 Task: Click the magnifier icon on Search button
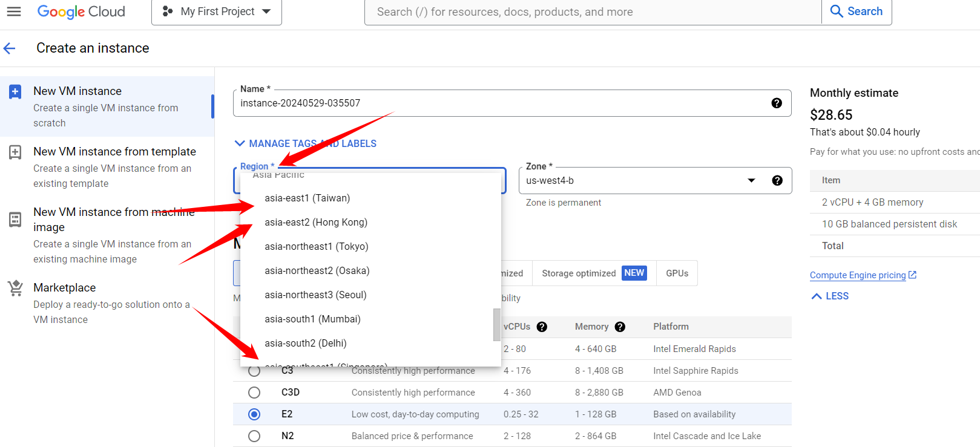pyautogui.click(x=837, y=11)
